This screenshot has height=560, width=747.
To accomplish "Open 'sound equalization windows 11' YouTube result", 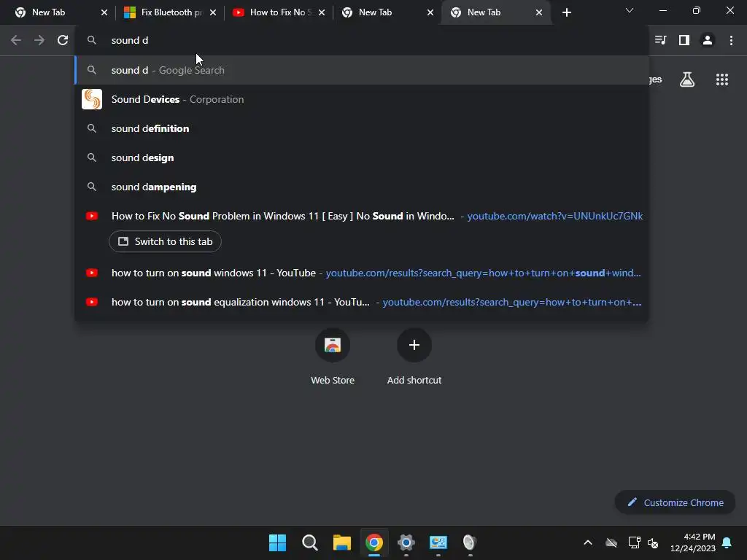I will click(362, 302).
